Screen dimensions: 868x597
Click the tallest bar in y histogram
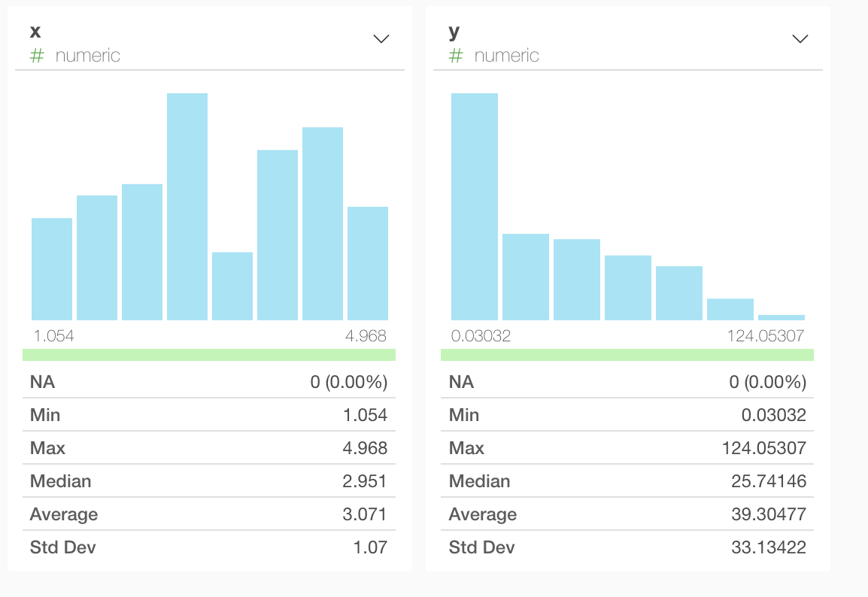click(x=475, y=207)
